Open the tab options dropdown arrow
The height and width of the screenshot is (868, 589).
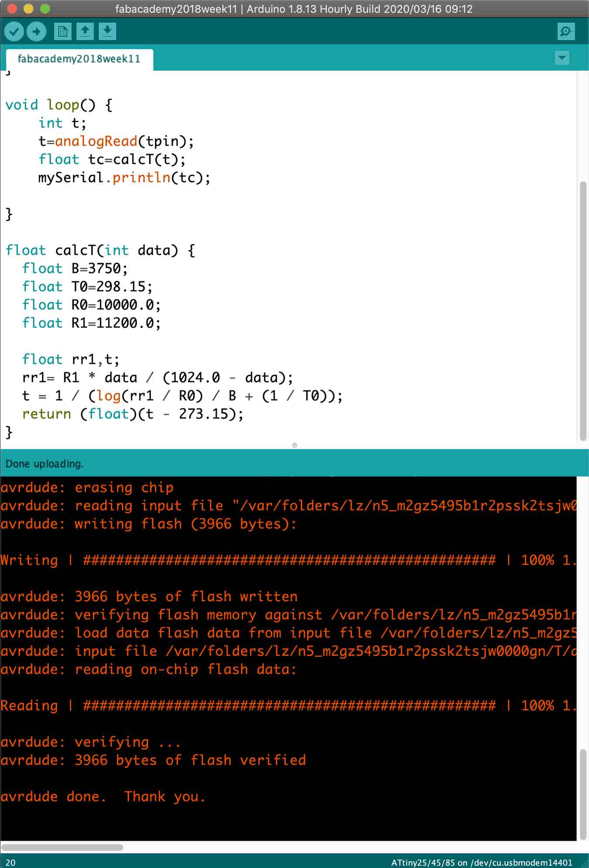pos(562,58)
